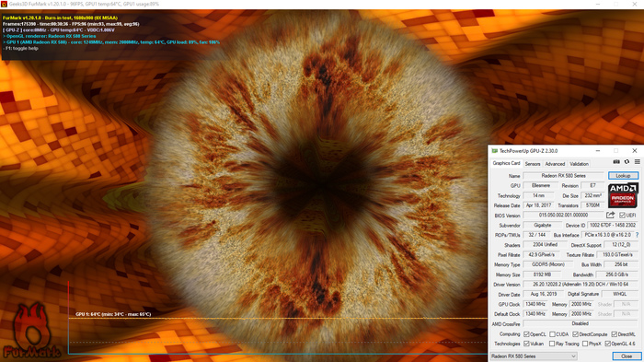Click the GPU-Z title bar app icon

[495, 151]
